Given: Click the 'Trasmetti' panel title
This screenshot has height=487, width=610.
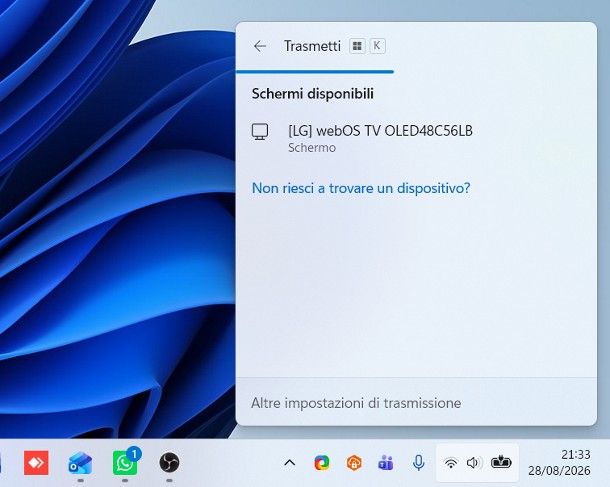Looking at the screenshot, I should point(312,46).
